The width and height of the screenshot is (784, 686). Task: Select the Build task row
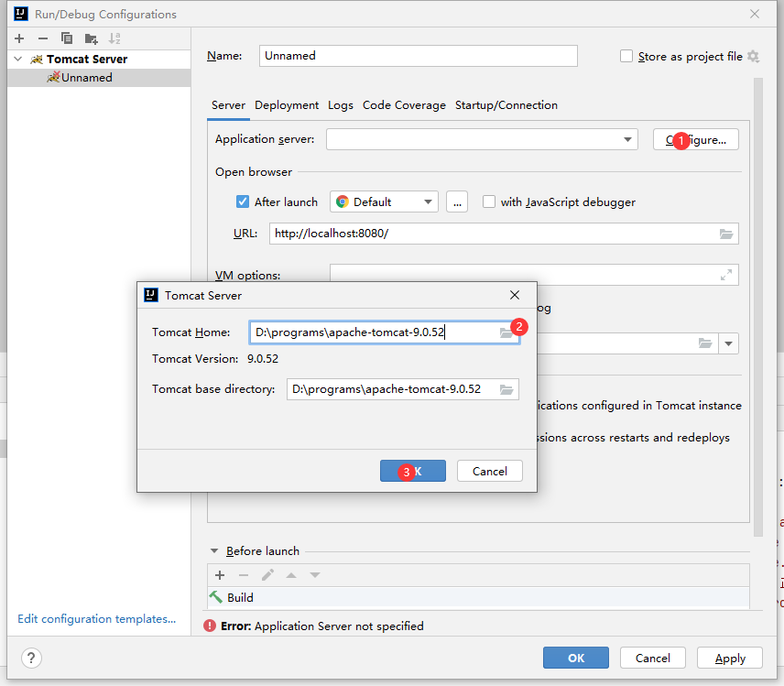click(478, 597)
